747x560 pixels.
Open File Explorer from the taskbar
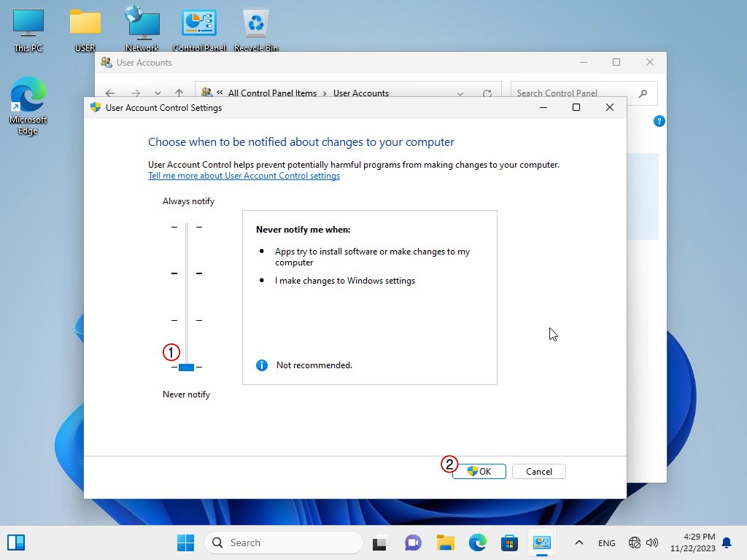coord(445,542)
